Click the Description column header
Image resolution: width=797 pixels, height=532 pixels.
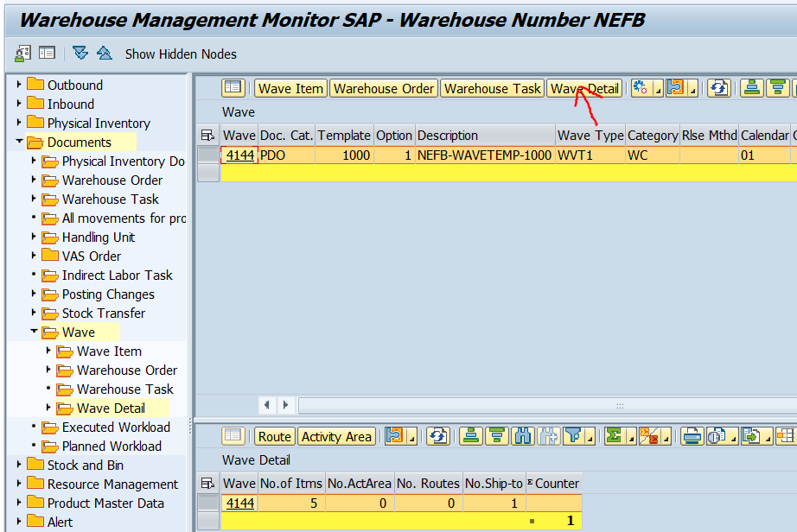(x=485, y=136)
